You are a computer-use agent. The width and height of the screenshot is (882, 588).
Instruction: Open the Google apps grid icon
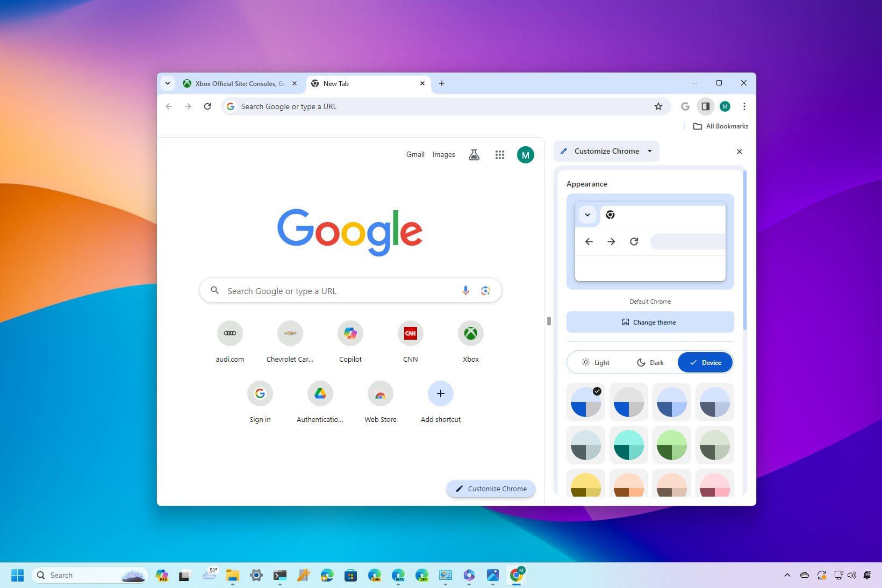tap(499, 155)
